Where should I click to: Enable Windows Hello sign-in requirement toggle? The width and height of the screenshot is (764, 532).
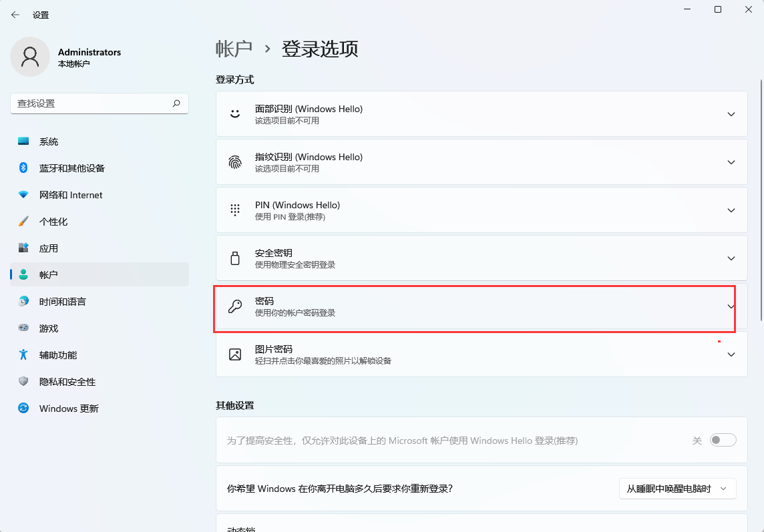pyautogui.click(x=723, y=440)
